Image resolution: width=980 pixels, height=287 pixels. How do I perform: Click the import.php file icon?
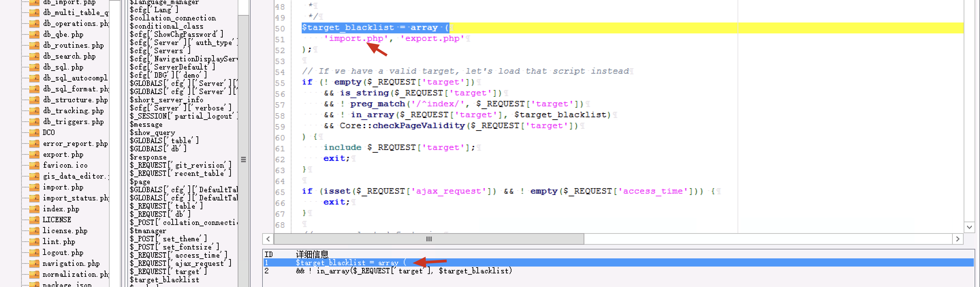(x=34, y=187)
